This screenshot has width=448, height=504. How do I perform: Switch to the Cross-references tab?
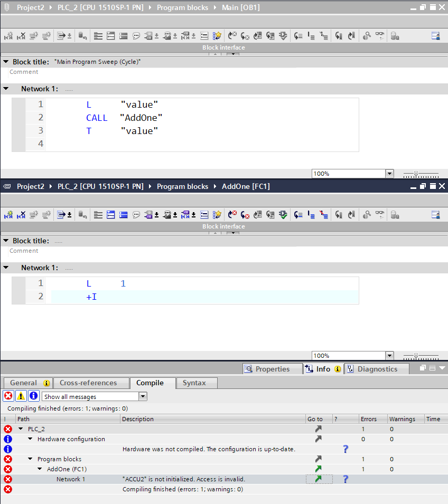(x=88, y=383)
